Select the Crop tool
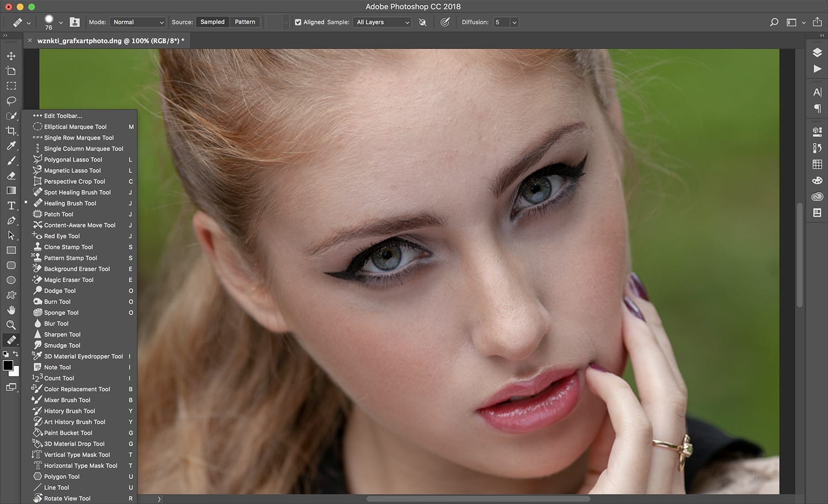This screenshot has width=828, height=504. 11,131
